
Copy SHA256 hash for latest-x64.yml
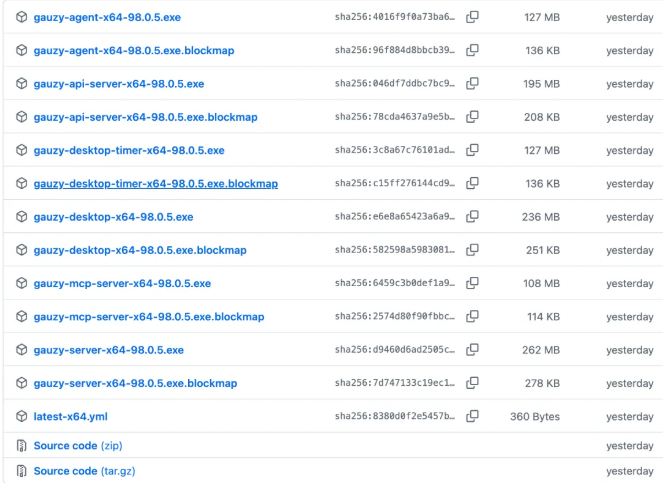click(472, 416)
